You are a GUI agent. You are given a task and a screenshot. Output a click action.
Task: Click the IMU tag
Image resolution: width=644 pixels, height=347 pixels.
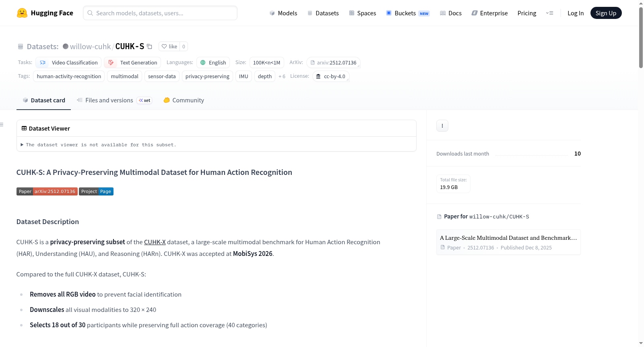pyautogui.click(x=244, y=76)
